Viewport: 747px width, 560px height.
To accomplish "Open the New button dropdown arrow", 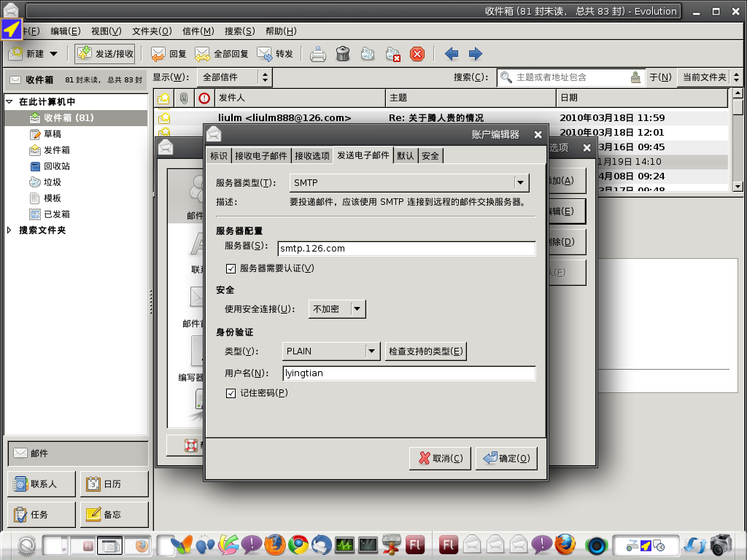I will tap(54, 54).
